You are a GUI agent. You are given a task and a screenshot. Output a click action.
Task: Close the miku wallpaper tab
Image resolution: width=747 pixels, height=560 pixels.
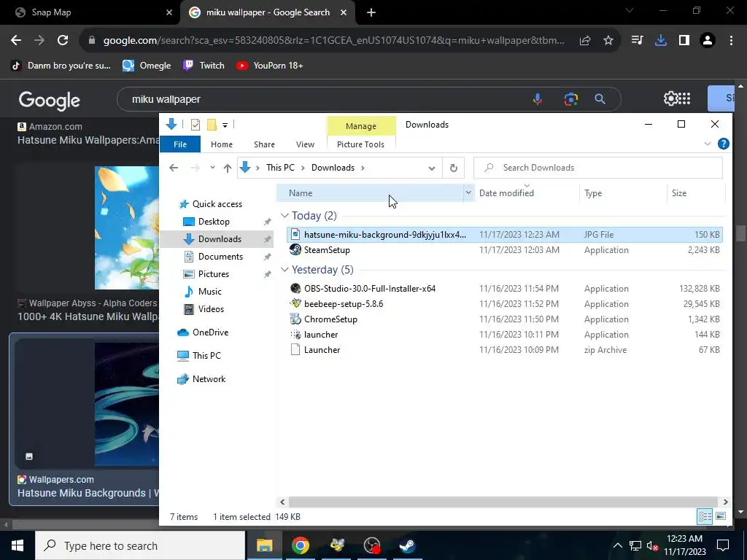pyautogui.click(x=344, y=12)
